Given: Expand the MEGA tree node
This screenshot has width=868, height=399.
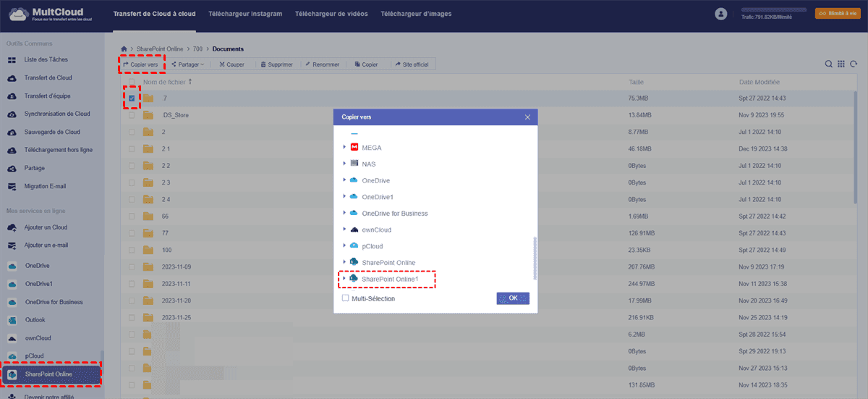Looking at the screenshot, I should tap(344, 147).
